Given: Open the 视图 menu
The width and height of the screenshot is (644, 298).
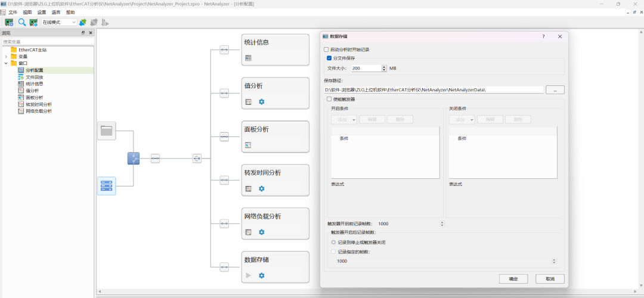Looking at the screenshot, I should (x=27, y=13).
